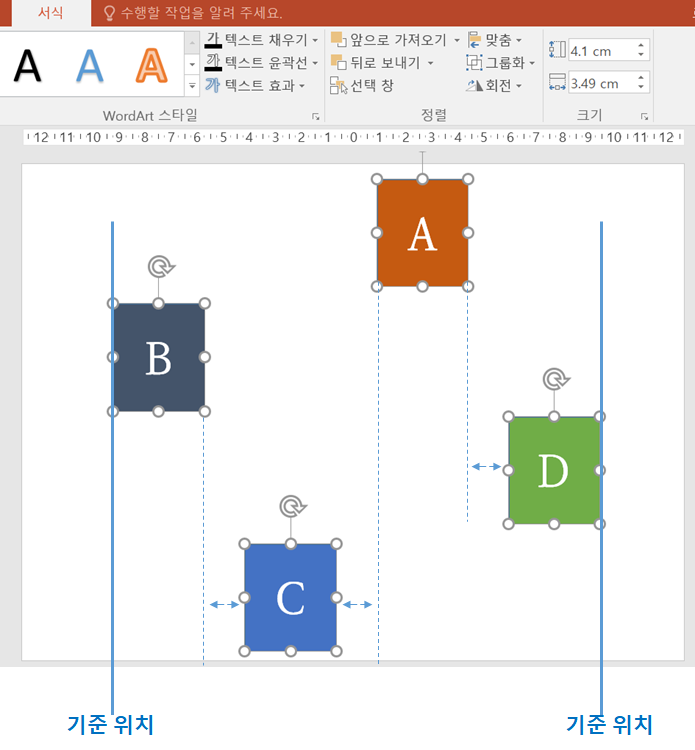
Task: Click the bottom-middle handle of shape D
Action: [554, 524]
